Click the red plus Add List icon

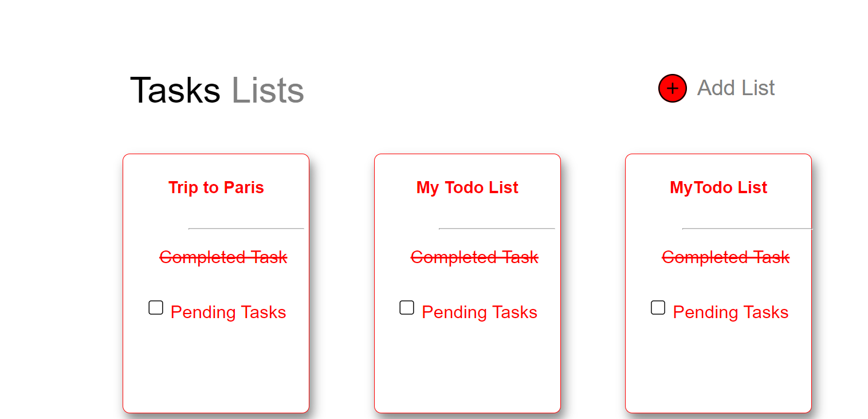[x=672, y=88]
